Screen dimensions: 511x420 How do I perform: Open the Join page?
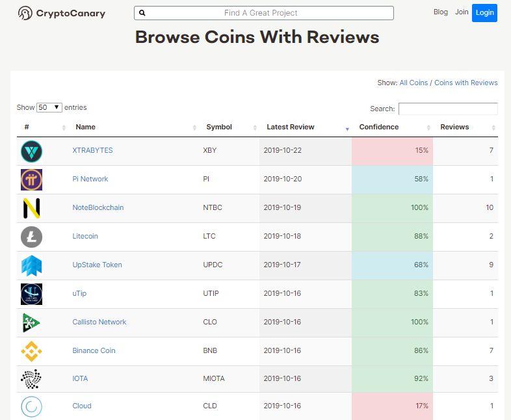[x=462, y=12]
